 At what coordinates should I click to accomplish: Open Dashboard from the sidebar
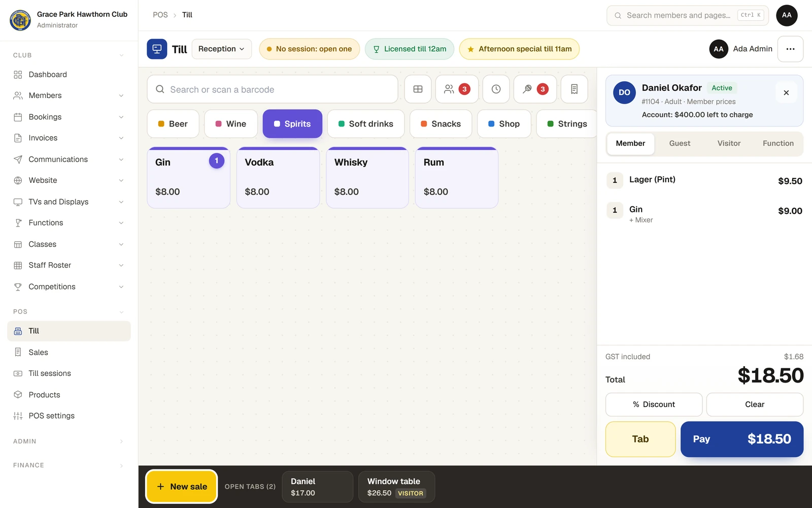point(69,75)
